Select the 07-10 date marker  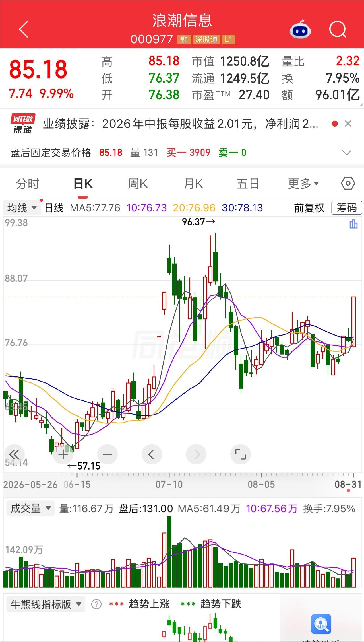pos(169,484)
